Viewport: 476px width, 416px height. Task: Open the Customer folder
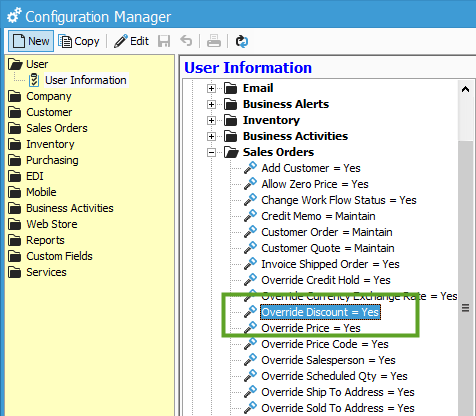coord(40,112)
